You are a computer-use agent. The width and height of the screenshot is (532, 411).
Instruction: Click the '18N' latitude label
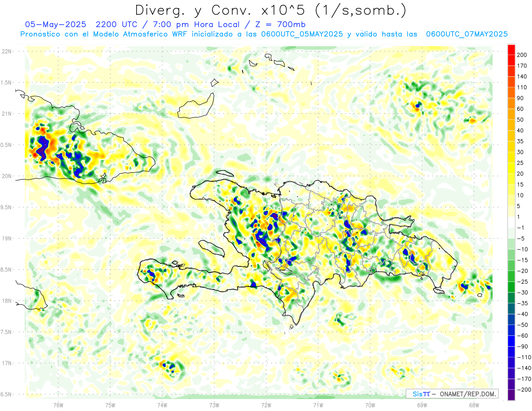pos(6,301)
